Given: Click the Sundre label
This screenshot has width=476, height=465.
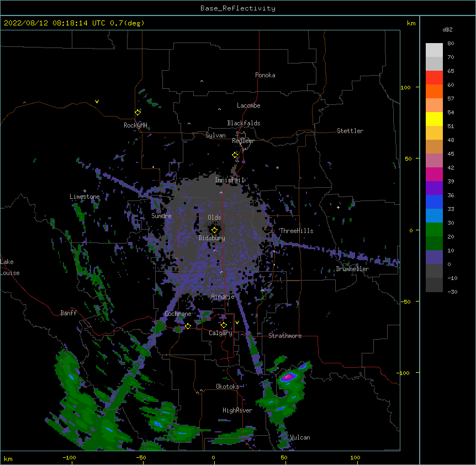Looking at the screenshot, I should (x=161, y=216).
